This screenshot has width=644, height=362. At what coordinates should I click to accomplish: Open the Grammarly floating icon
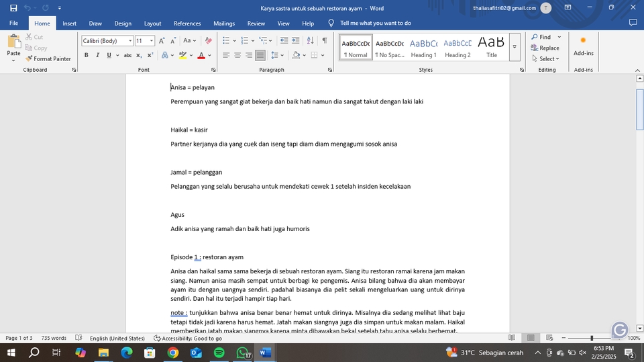tap(619, 330)
